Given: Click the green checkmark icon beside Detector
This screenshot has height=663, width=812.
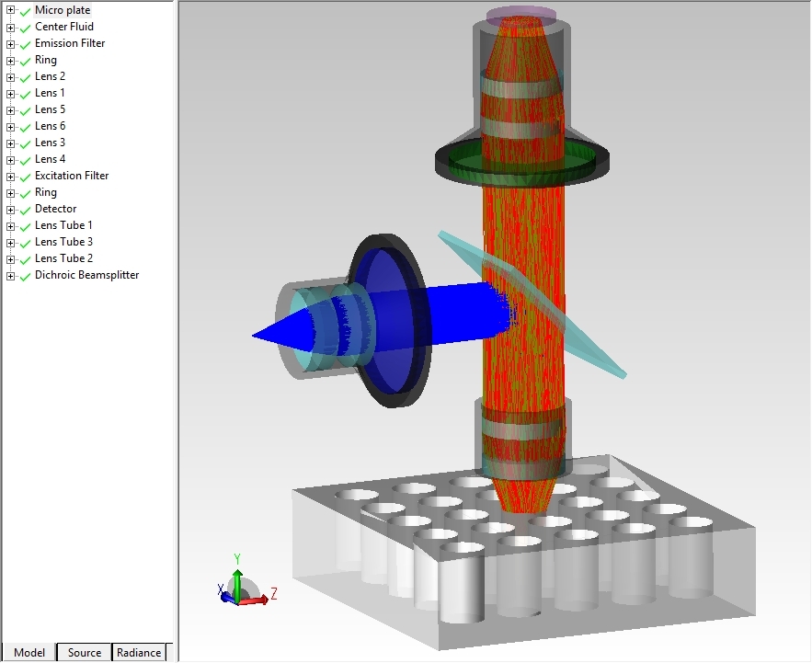Looking at the screenshot, I should [x=25, y=210].
